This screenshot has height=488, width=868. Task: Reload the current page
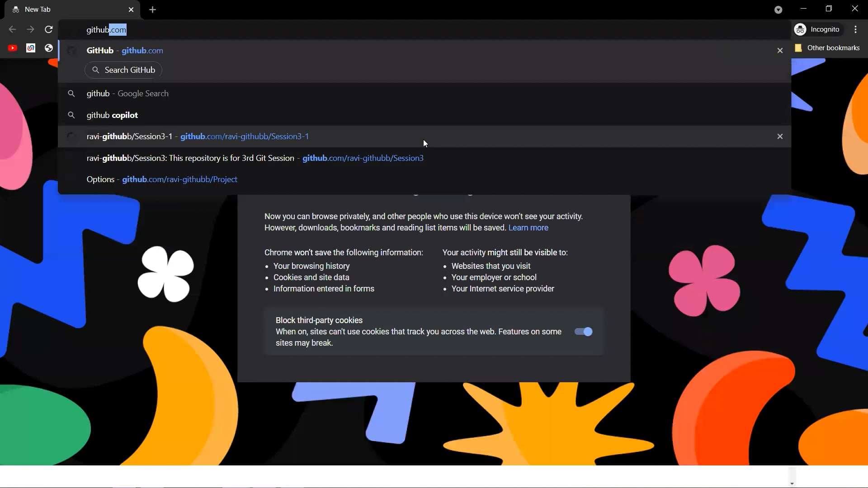click(49, 29)
